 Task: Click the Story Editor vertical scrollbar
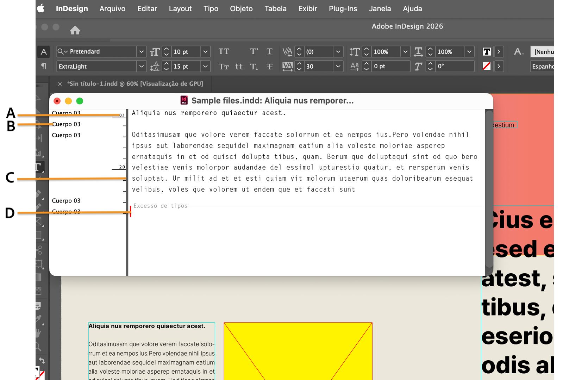click(489, 189)
